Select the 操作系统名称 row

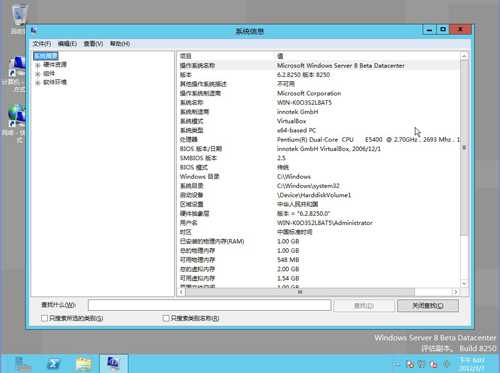point(318,65)
